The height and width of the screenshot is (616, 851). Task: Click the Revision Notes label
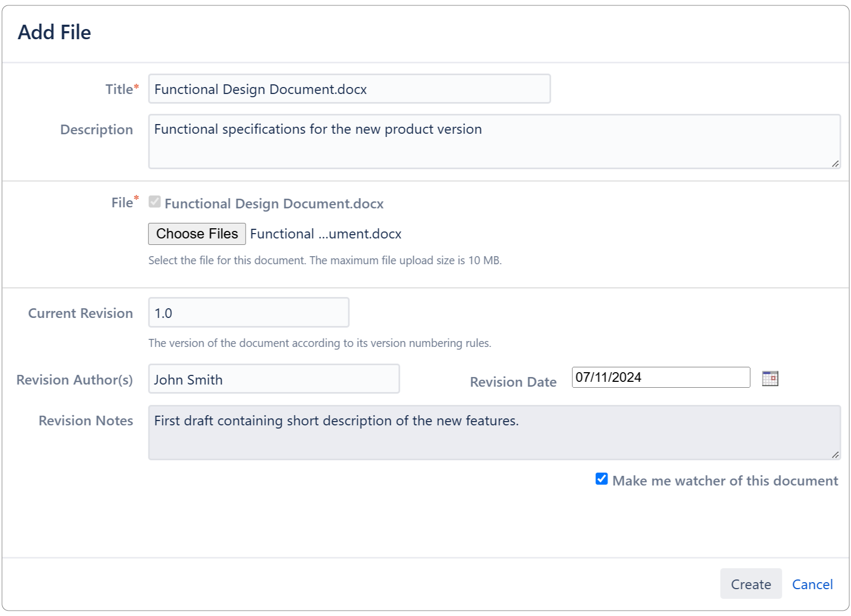click(85, 421)
